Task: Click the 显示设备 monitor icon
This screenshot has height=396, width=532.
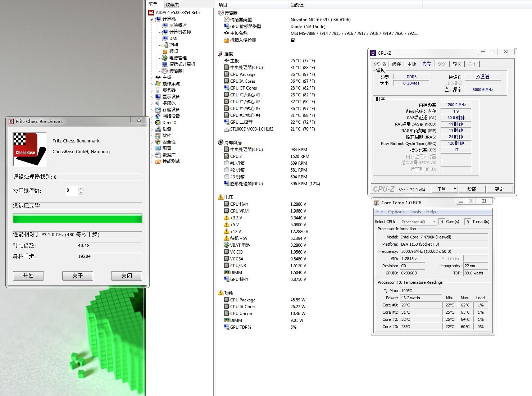Action: 158,97
